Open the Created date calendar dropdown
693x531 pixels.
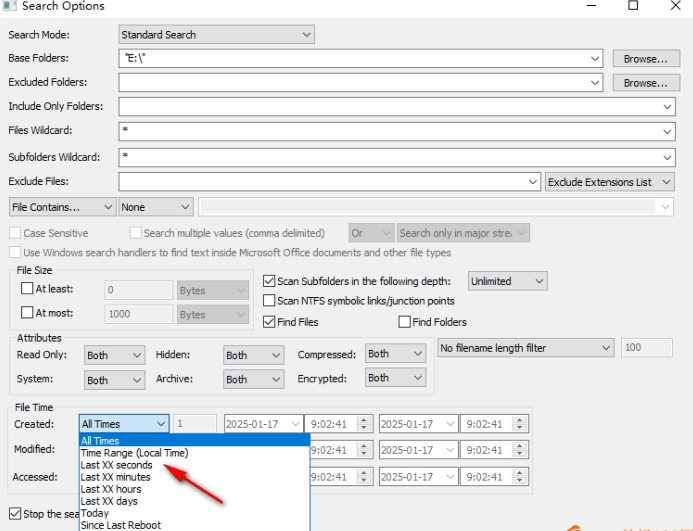294,425
